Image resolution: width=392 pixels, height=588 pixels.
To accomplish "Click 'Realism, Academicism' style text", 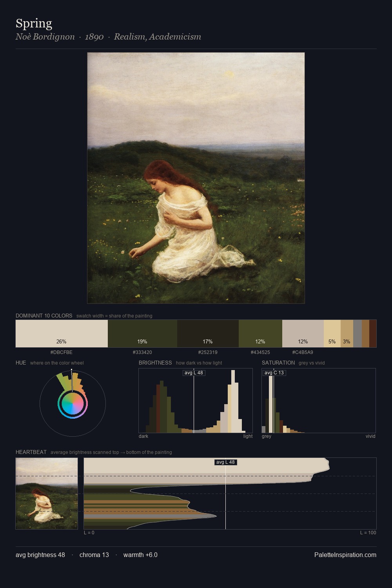I will [158, 37].
